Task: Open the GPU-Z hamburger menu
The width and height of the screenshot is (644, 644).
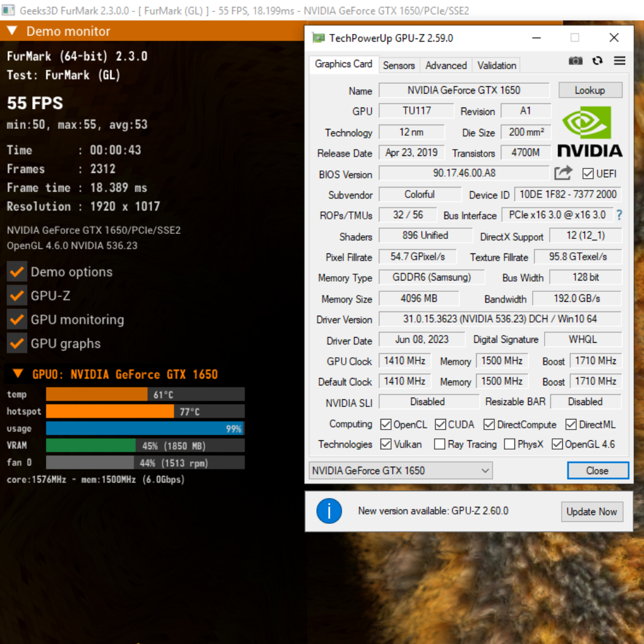Action: pyautogui.click(x=619, y=61)
